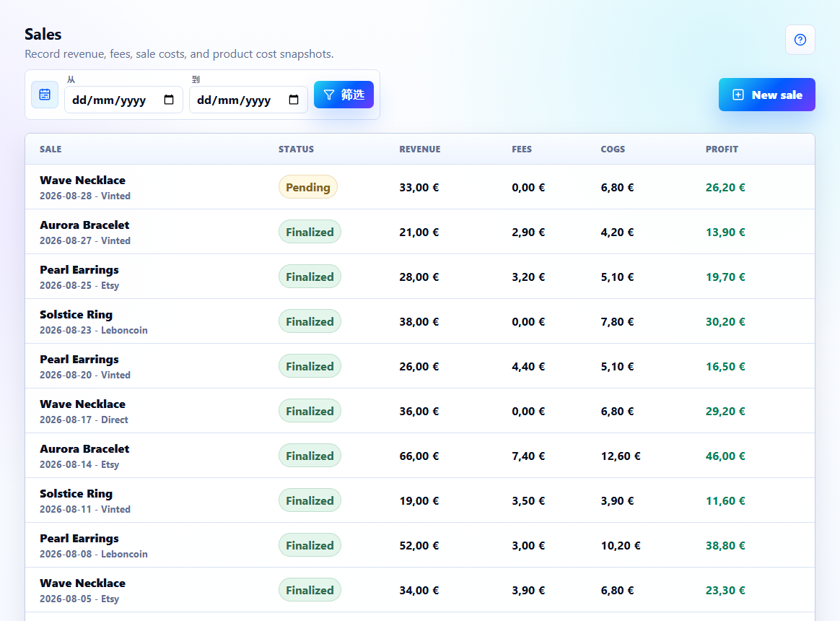Create a New sale
The width and height of the screenshot is (840, 621).
(766, 95)
